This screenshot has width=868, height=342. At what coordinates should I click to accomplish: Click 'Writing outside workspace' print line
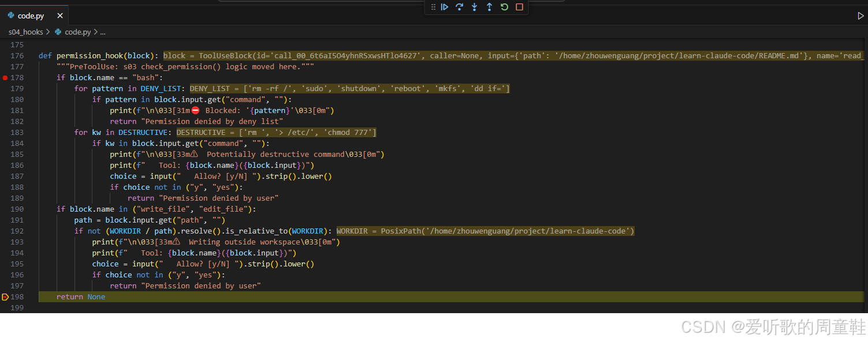216,242
